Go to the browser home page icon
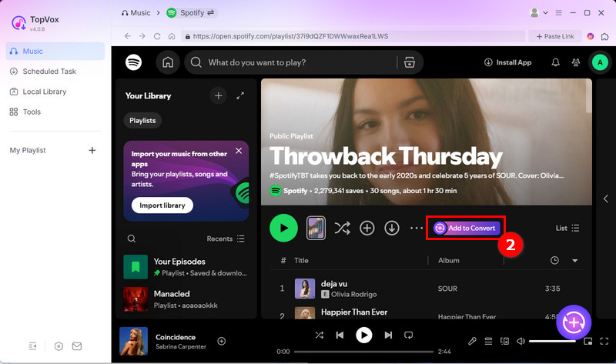The width and height of the screenshot is (616, 364). [x=172, y=36]
